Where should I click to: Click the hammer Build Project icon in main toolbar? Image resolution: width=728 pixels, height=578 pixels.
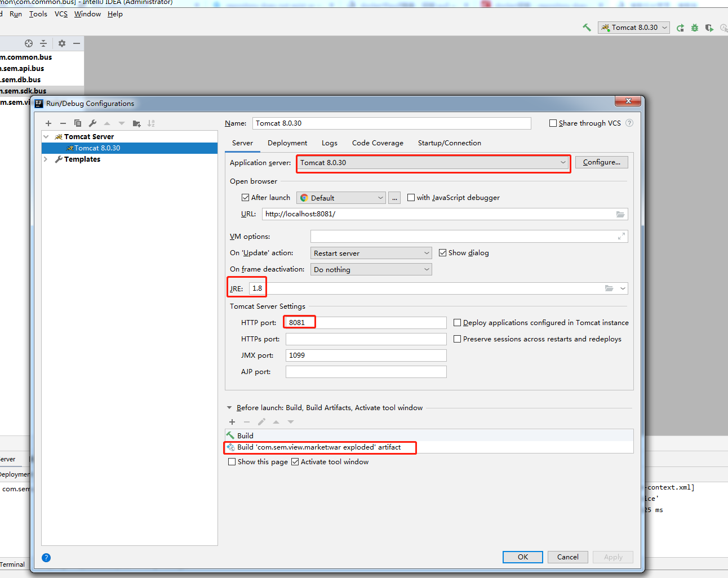[x=587, y=28]
